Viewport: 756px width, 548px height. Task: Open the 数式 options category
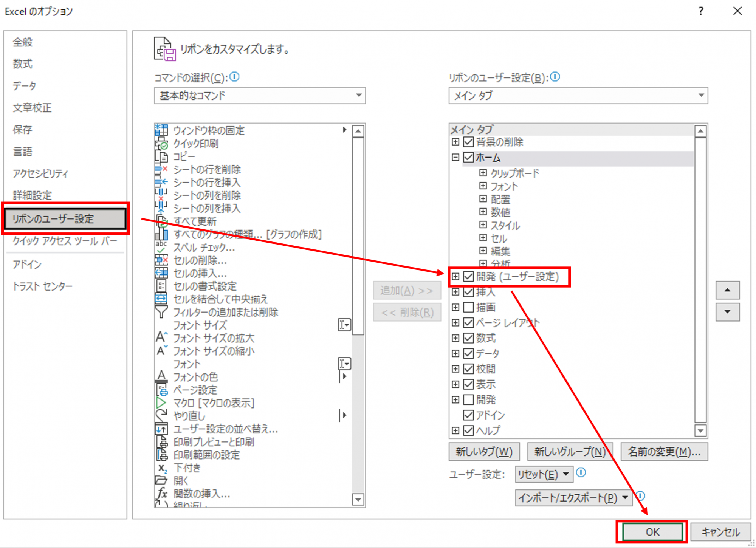(x=23, y=64)
